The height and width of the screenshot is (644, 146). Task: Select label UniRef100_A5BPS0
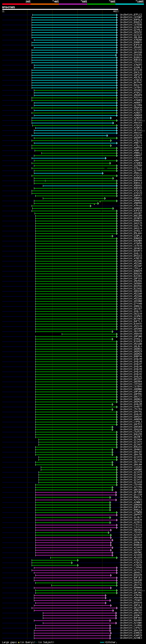click(x=131, y=198)
